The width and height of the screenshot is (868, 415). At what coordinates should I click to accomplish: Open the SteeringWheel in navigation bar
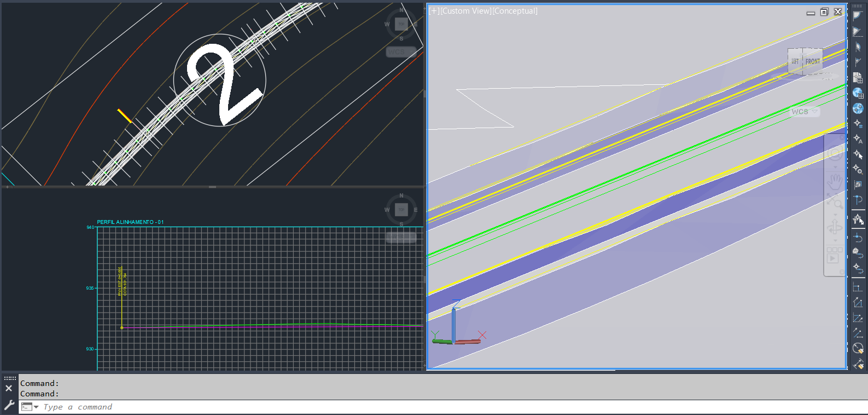click(x=835, y=154)
